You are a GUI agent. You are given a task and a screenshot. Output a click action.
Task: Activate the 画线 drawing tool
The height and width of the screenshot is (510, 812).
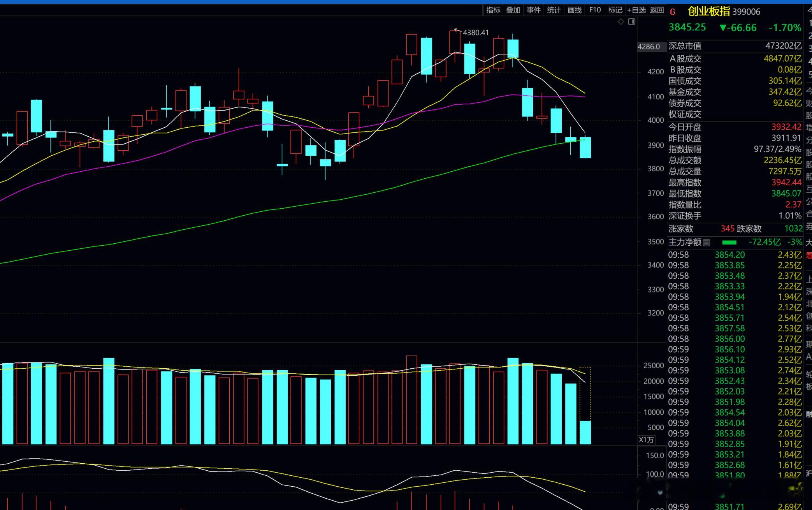pyautogui.click(x=574, y=10)
